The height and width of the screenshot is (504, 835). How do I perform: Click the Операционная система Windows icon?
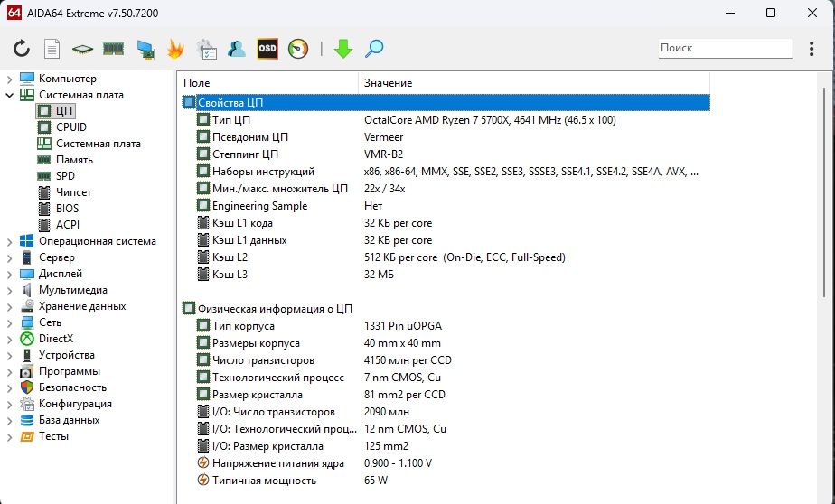[x=26, y=241]
